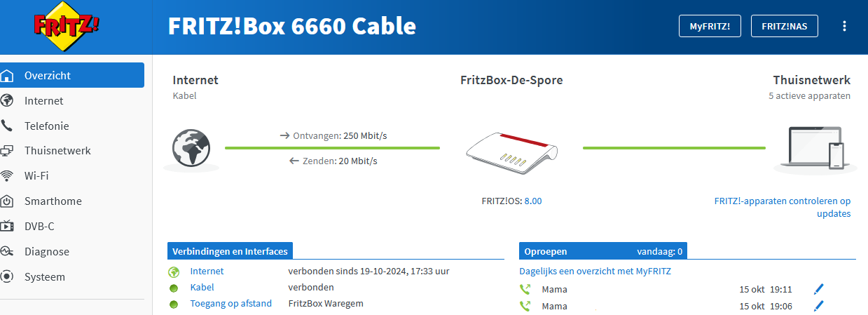This screenshot has width=868, height=315.
Task: Open the Overzicht menu item
Action: [48, 75]
